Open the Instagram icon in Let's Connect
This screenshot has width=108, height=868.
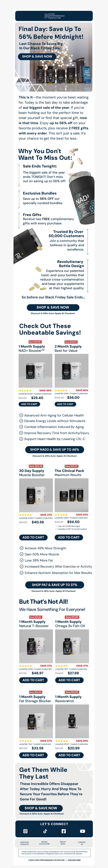[x=25, y=831]
